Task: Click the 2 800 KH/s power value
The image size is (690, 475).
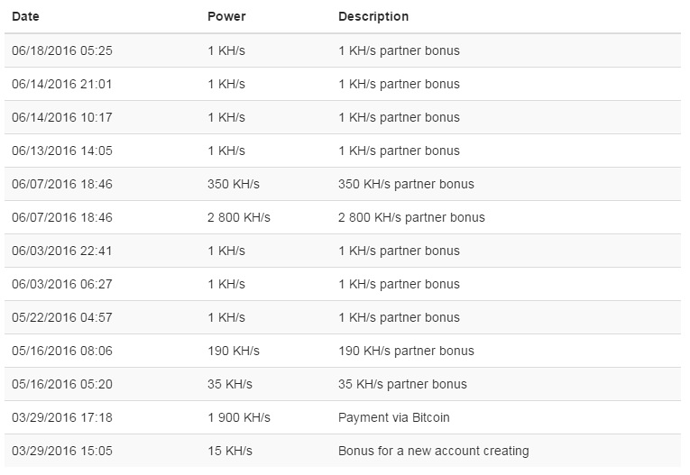Action: pos(239,217)
